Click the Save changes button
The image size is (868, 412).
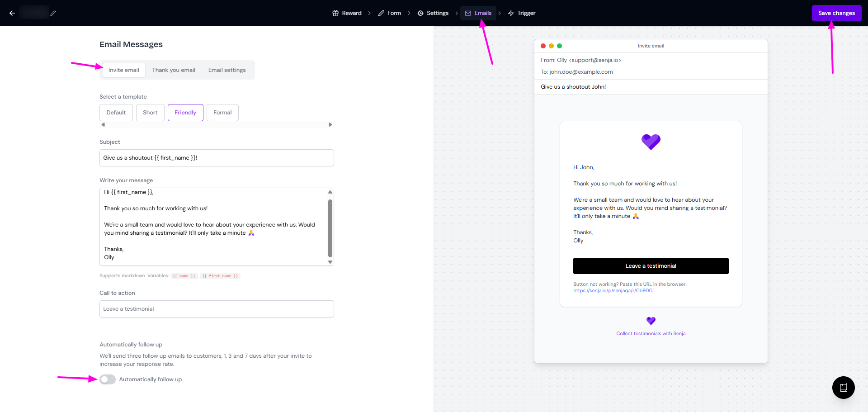coord(836,13)
